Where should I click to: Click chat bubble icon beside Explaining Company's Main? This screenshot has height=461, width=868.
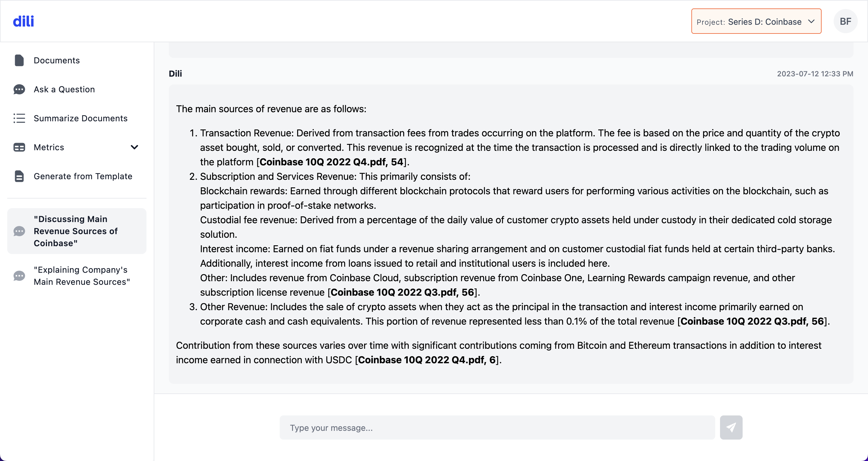pyautogui.click(x=19, y=276)
